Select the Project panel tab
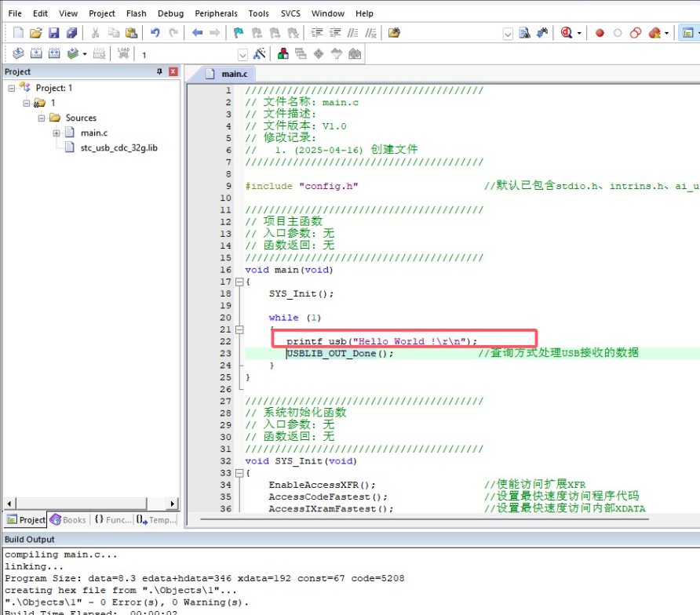This screenshot has width=700, height=615. click(27, 519)
